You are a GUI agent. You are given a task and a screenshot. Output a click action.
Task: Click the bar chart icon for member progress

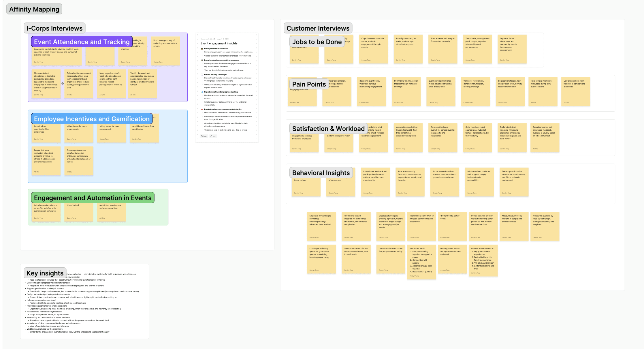[202, 92]
